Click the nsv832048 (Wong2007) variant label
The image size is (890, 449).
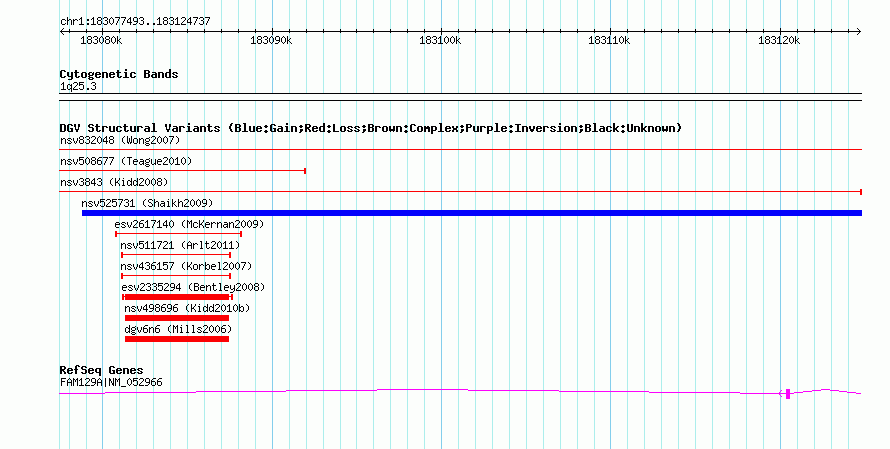tap(120, 140)
